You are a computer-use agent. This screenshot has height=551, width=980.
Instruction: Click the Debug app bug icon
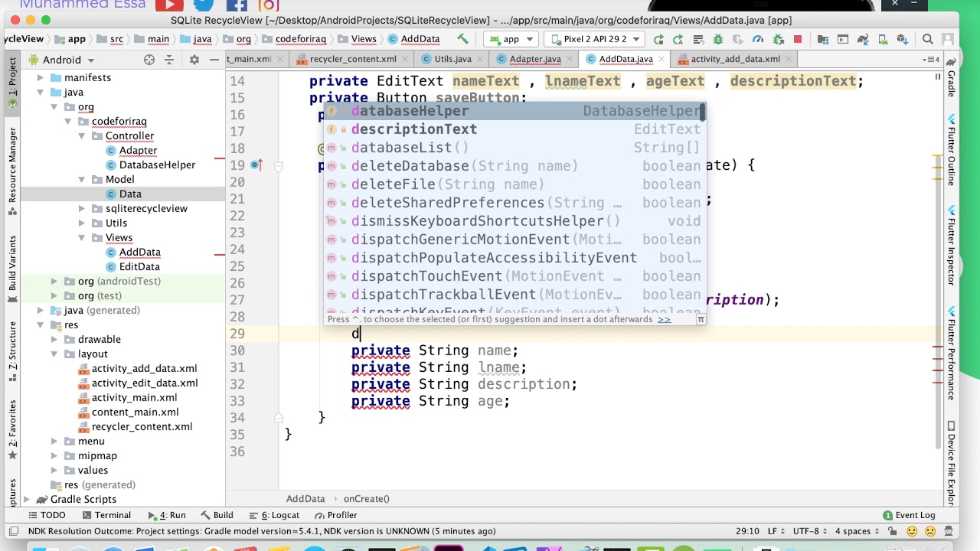click(718, 39)
